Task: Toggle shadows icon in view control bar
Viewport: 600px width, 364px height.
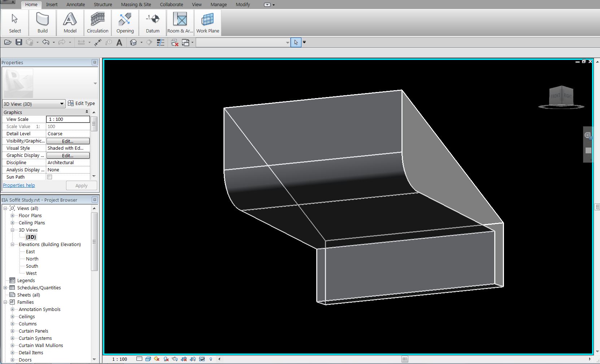Action: click(x=166, y=359)
